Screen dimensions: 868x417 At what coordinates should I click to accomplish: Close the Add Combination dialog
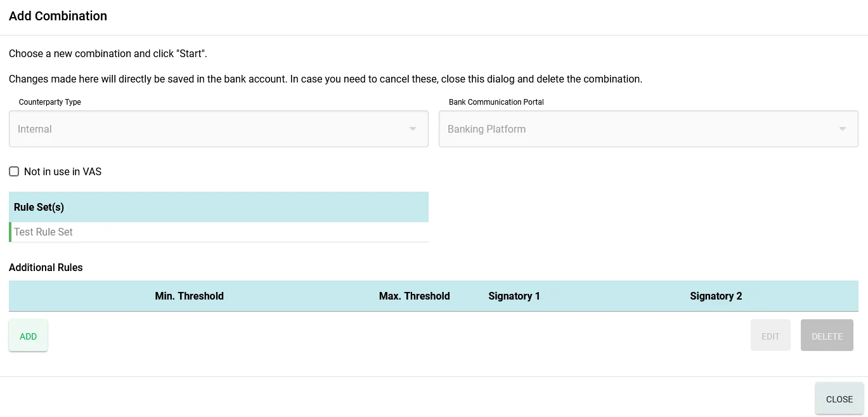[839, 399]
